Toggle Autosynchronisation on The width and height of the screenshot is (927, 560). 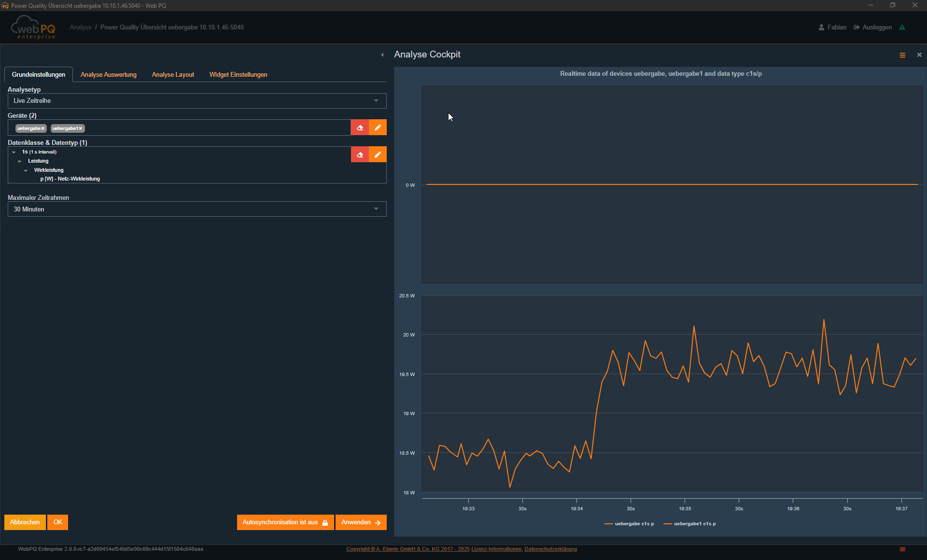point(285,522)
